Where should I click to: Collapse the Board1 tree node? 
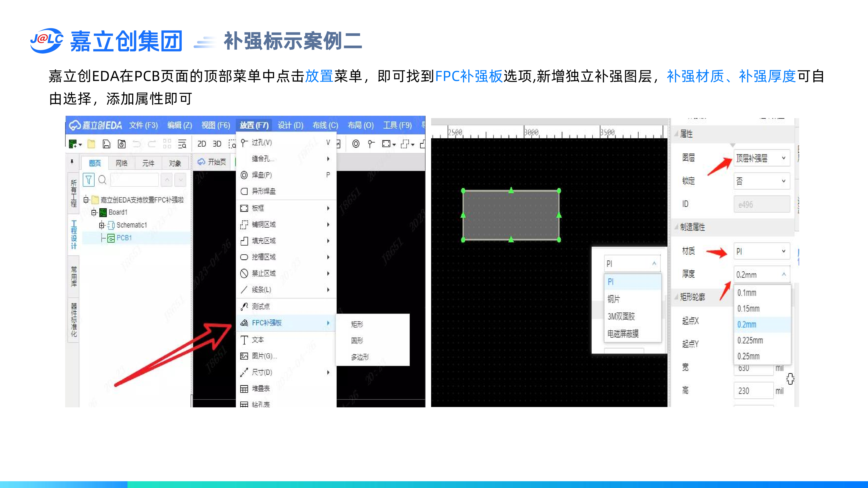pyautogui.click(x=94, y=212)
